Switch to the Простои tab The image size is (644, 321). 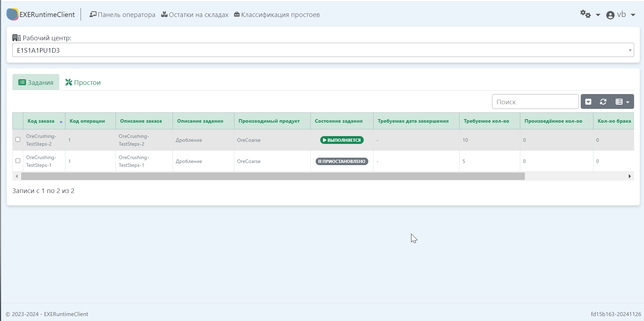click(x=83, y=82)
